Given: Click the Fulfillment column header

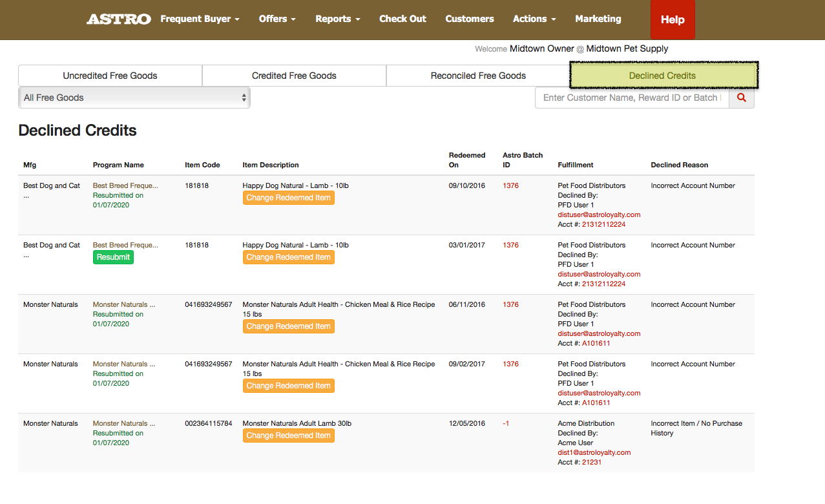Looking at the screenshot, I should (576, 165).
